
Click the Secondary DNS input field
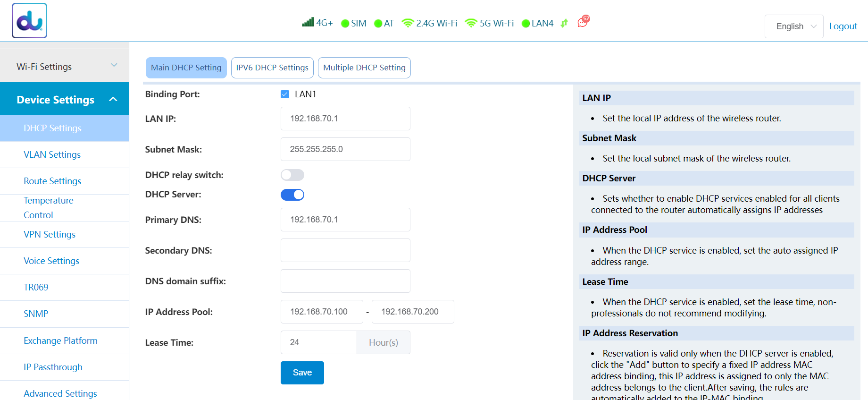point(345,250)
